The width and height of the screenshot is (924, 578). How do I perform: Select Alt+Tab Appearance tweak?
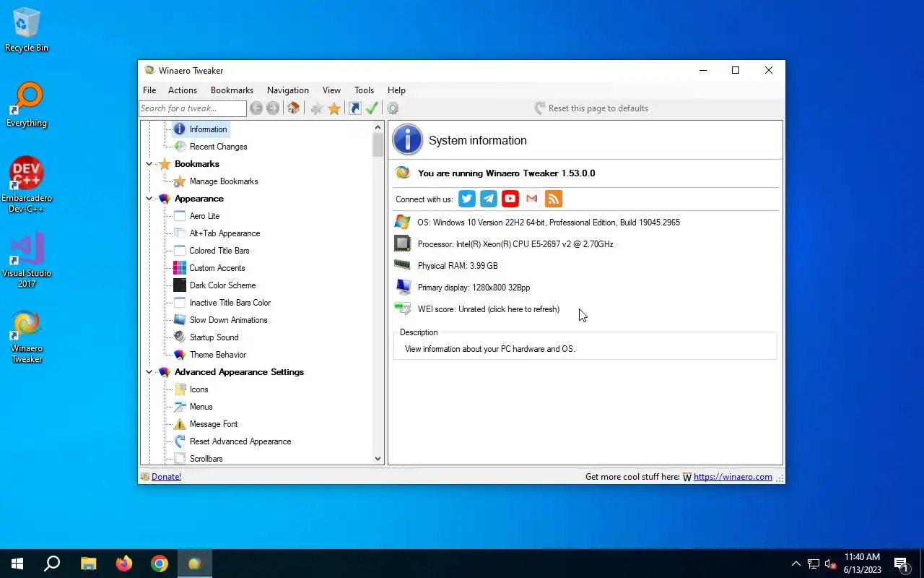click(x=225, y=233)
